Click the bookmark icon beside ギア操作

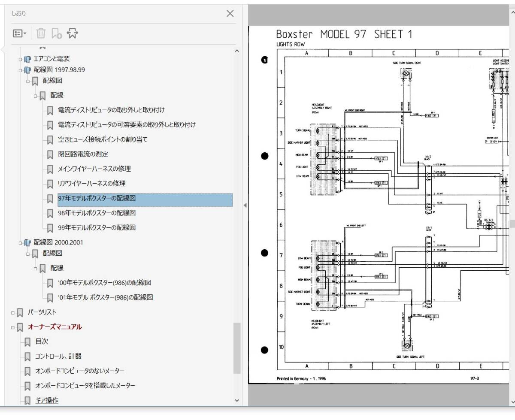point(27,401)
